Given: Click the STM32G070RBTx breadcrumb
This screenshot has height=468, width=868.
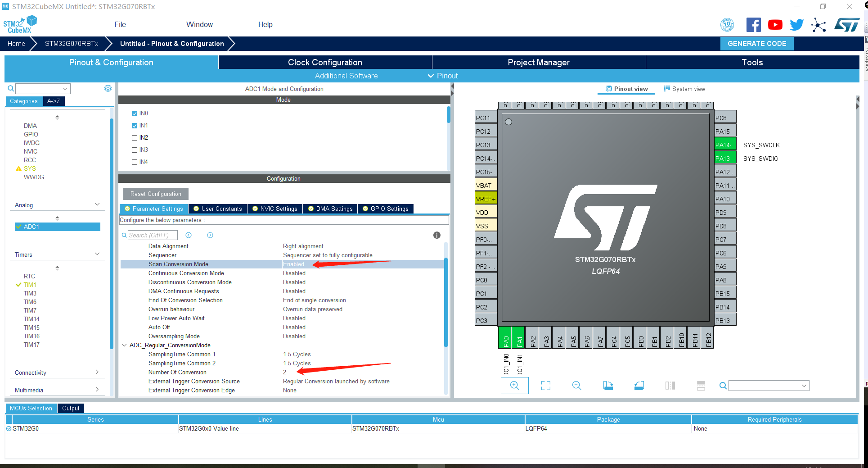Looking at the screenshot, I should (x=72, y=44).
